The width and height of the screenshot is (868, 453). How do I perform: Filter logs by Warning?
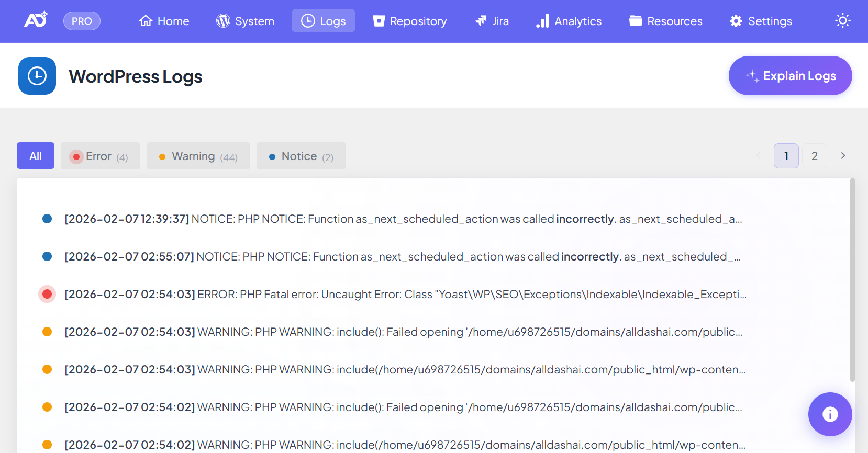click(198, 156)
